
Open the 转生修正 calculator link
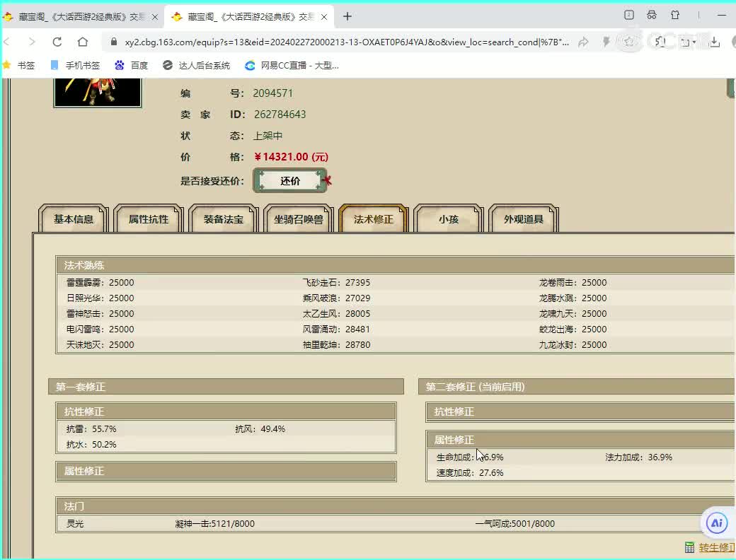tap(716, 547)
